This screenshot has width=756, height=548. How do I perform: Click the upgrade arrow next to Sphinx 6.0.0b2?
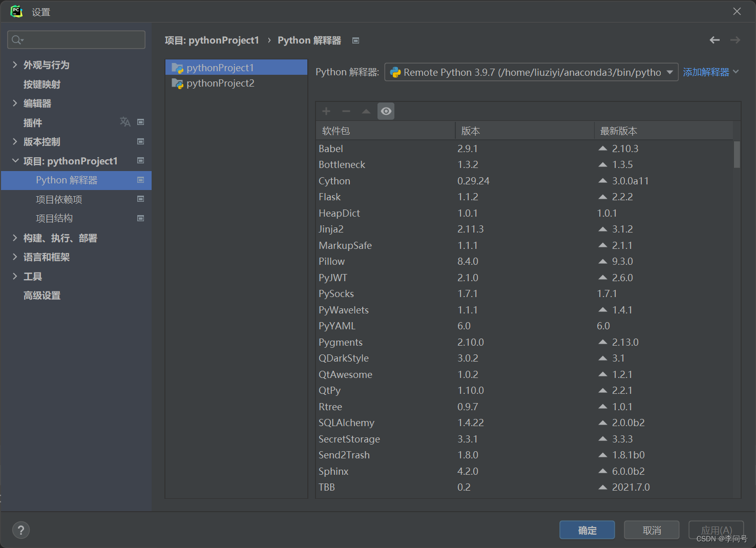point(603,471)
